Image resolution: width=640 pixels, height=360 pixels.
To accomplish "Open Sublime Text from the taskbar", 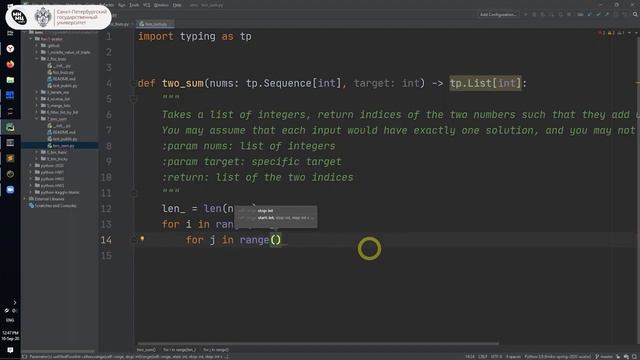I will click(x=10, y=158).
